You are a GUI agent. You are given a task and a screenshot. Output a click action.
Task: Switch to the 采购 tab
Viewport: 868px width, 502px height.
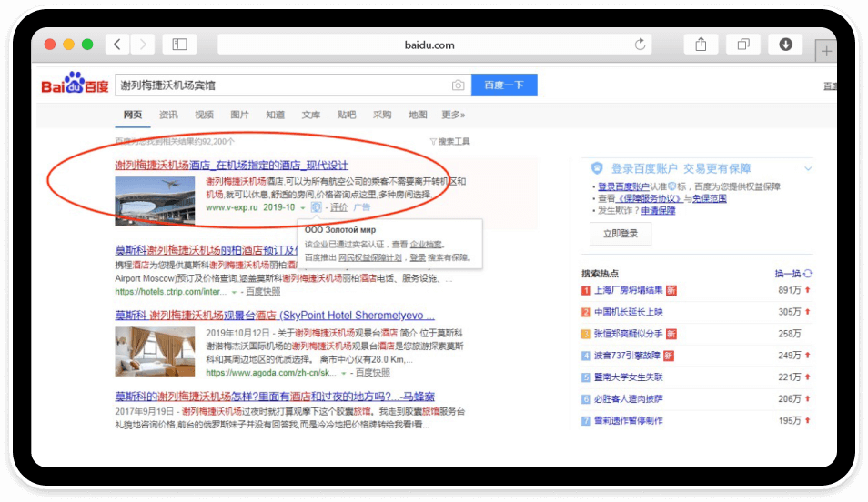pyautogui.click(x=382, y=115)
